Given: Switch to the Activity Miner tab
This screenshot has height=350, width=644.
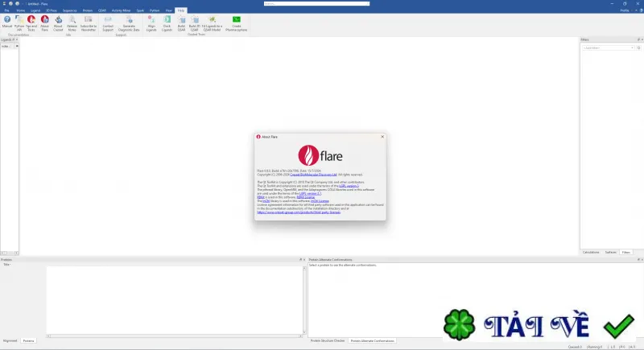Looking at the screenshot, I should tap(121, 10).
